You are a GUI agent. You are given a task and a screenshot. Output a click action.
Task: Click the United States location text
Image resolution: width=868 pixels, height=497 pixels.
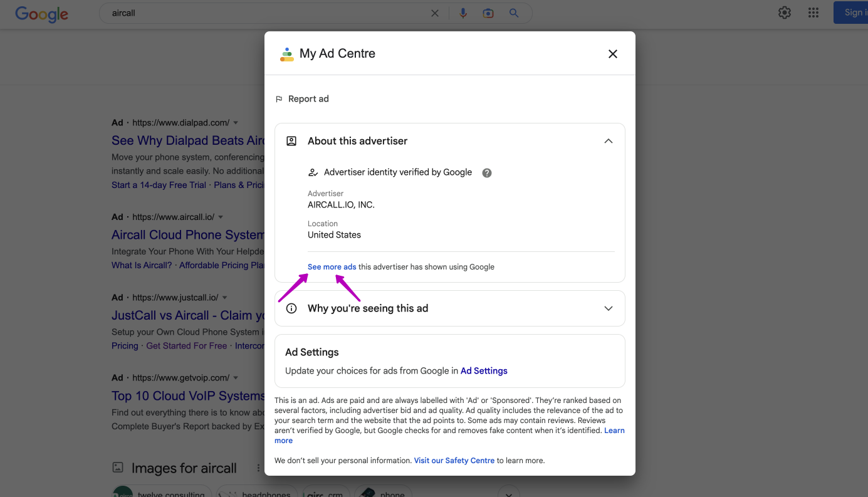click(x=334, y=235)
